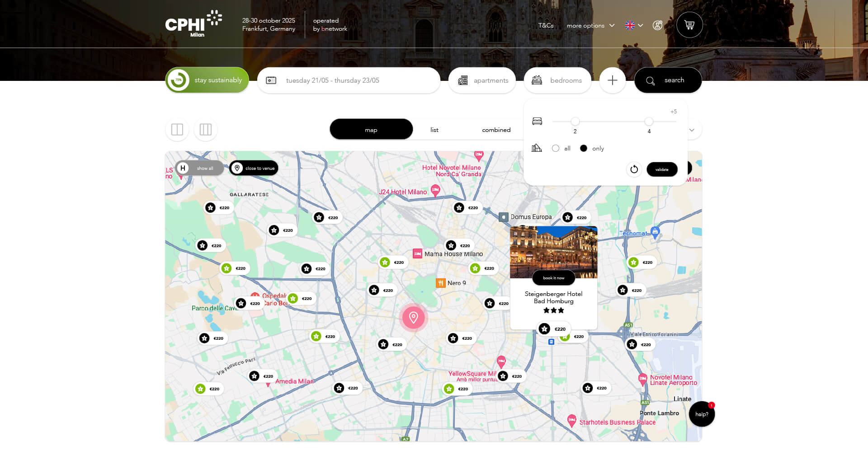This screenshot has height=455, width=868.
Task: Toggle the stay sustainably option
Action: coord(207,80)
